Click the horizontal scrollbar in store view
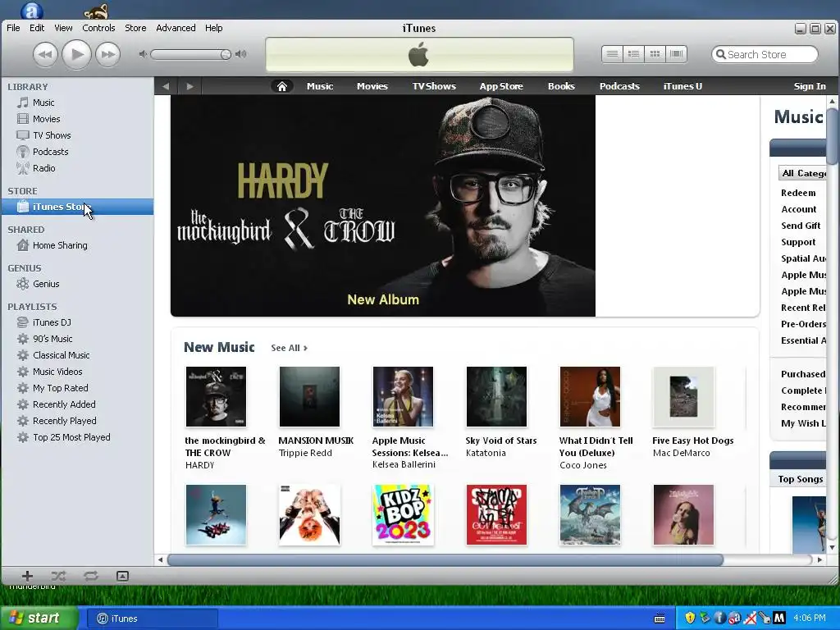The height and width of the screenshot is (630, 840). (x=445, y=559)
